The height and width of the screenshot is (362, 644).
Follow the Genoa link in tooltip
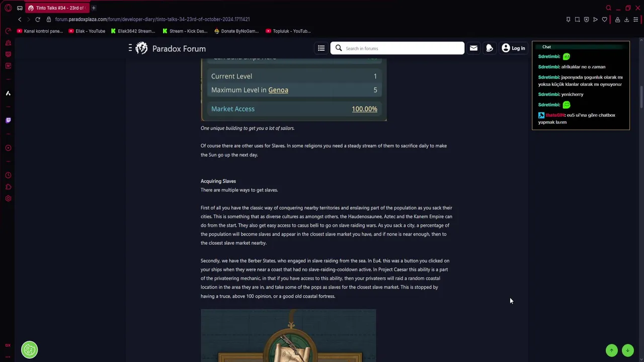tap(278, 90)
